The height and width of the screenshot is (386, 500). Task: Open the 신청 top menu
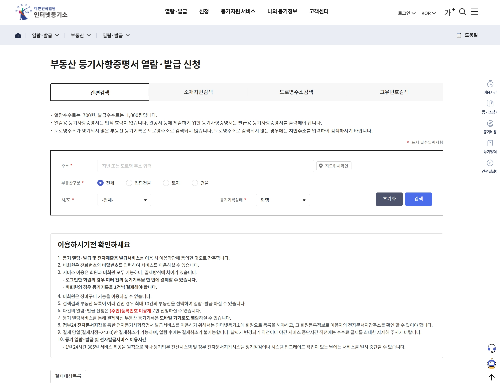(204, 12)
